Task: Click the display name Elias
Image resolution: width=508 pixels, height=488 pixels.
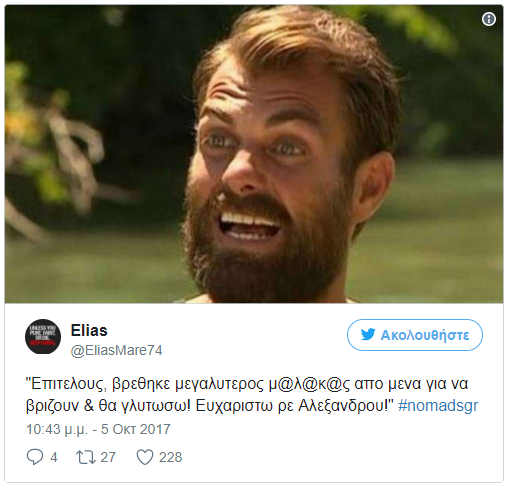Action: tap(89, 331)
